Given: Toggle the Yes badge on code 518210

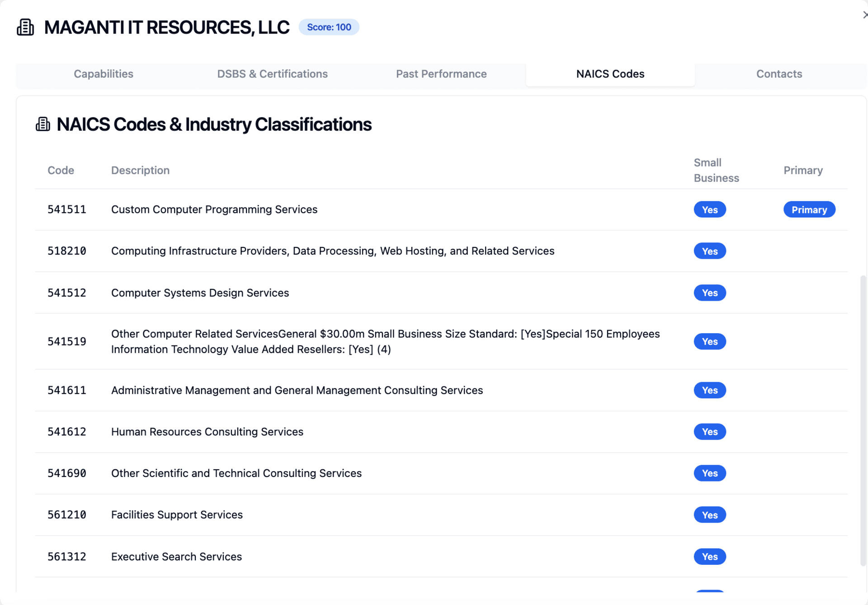Looking at the screenshot, I should coord(709,251).
